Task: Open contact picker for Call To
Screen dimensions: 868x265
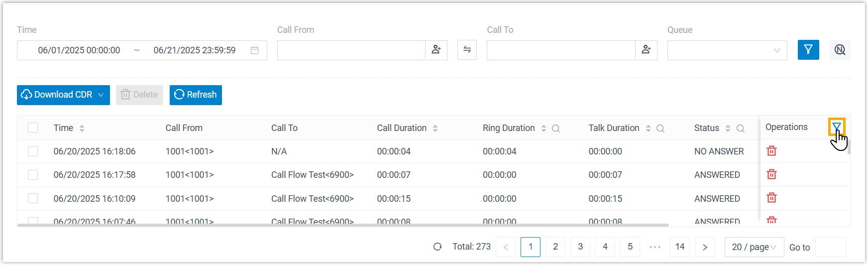Action: point(646,50)
